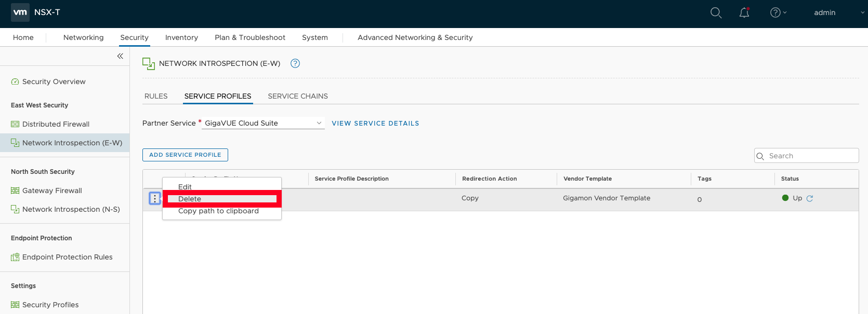
Task: Switch to the SERVICE CHAINS tab
Action: tap(298, 96)
